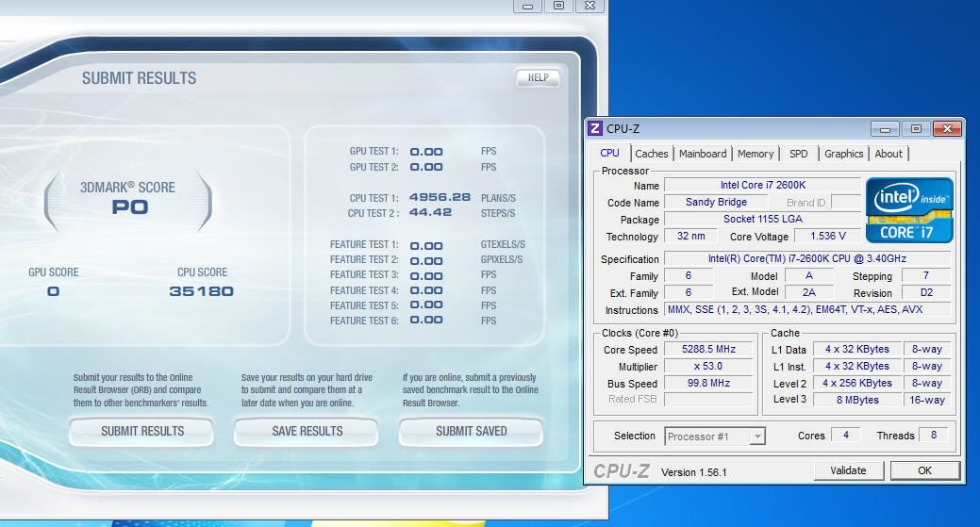Close the CPU-Z window

(947, 129)
